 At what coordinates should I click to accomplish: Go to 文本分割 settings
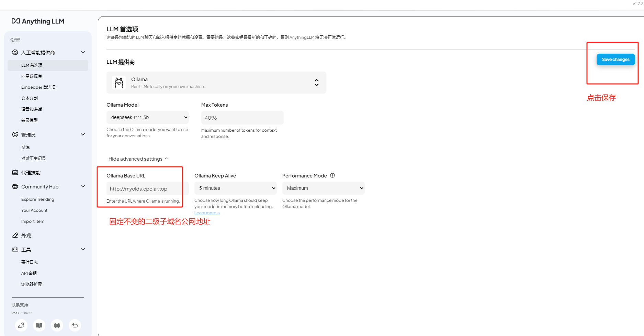point(30,98)
